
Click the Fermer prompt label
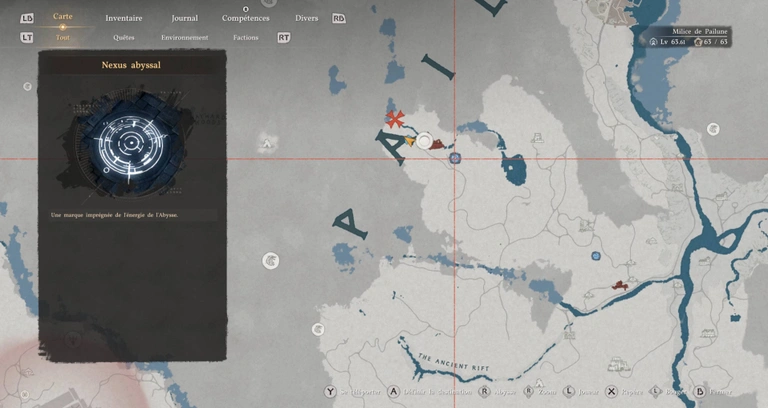[720, 392]
